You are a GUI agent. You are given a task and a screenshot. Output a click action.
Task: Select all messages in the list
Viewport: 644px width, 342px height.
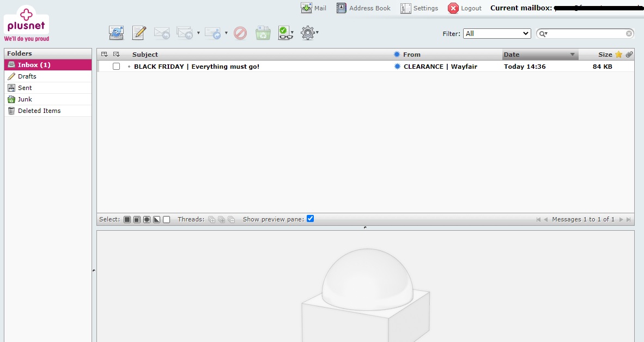[126, 219]
